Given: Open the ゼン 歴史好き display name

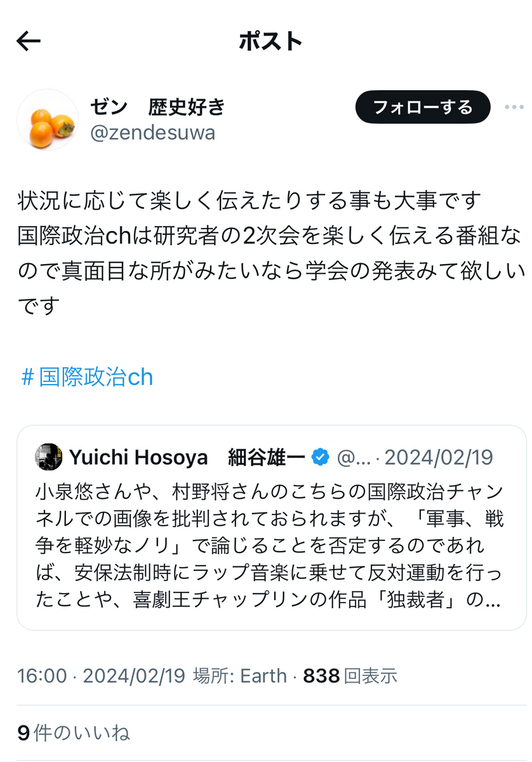Looking at the screenshot, I should pyautogui.click(x=158, y=106).
